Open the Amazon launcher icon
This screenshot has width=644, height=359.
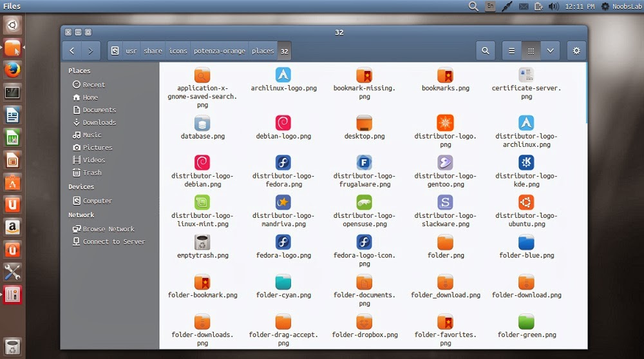point(12,227)
